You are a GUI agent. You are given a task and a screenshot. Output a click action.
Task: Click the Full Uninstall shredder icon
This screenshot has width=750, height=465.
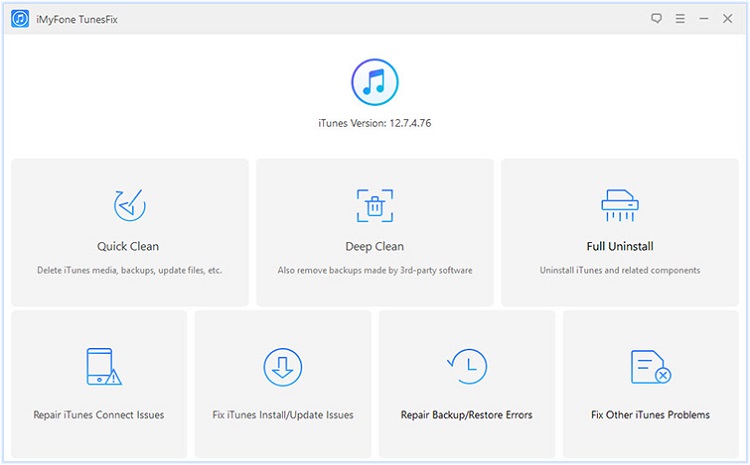tap(620, 205)
